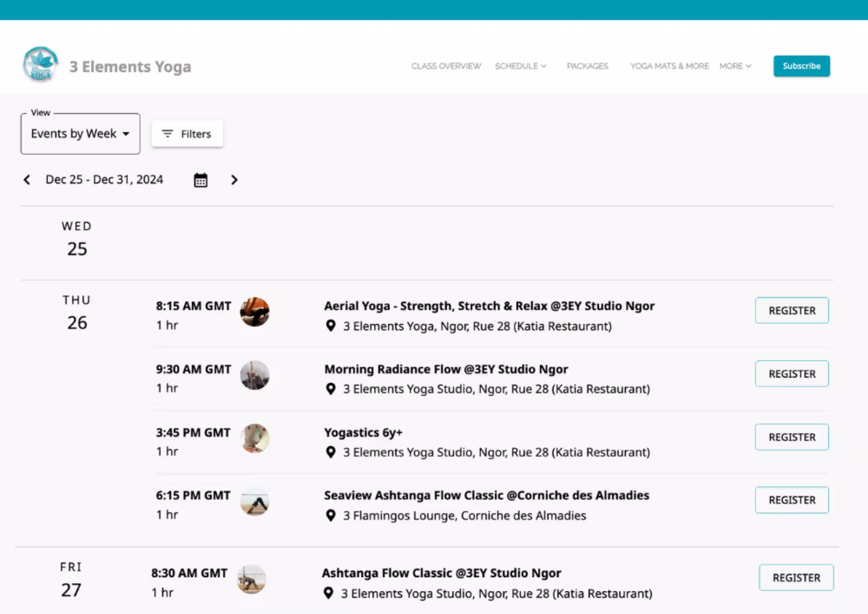Open the Yogastics 6y+ class thumbnail
Viewport: 868px width, 614px height.
click(x=255, y=438)
